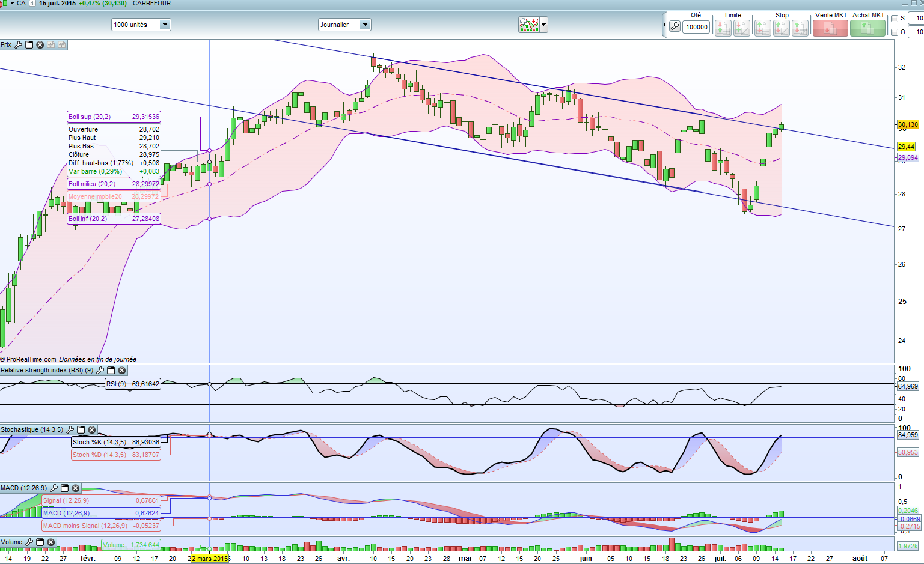Place an Achat MKT buy order
Viewport: 924px width, 564px height.
coord(867,28)
